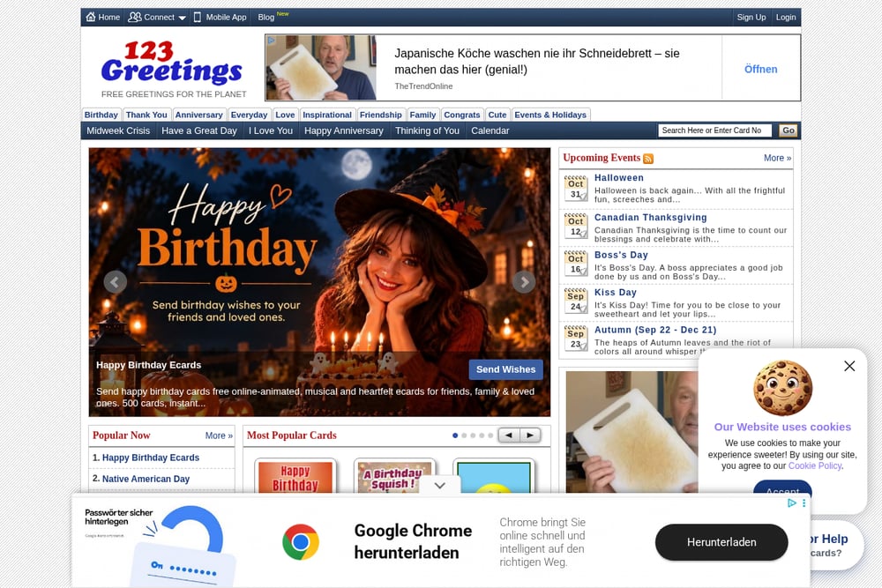Click the Home icon in top bar
Image resolution: width=882 pixels, height=588 pixels.
coord(91,17)
